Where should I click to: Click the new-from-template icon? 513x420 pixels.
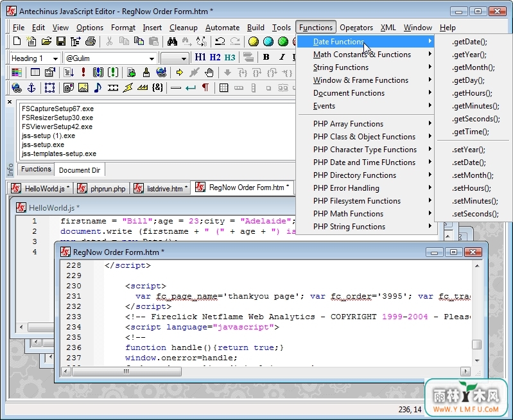31,42
